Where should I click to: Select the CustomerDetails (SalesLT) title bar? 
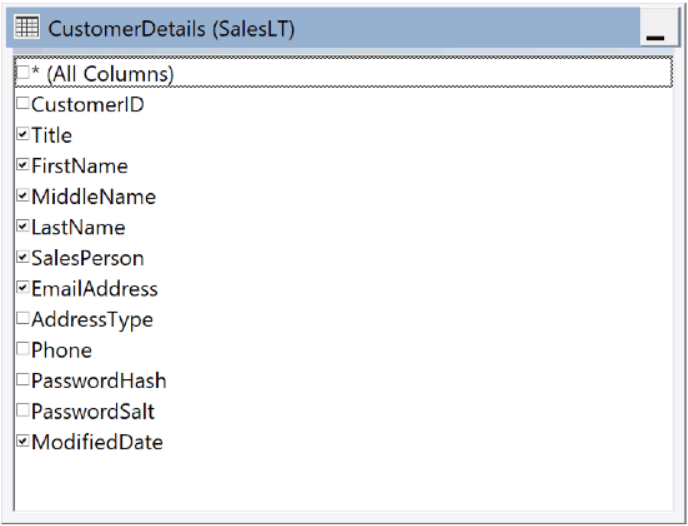[323, 28]
